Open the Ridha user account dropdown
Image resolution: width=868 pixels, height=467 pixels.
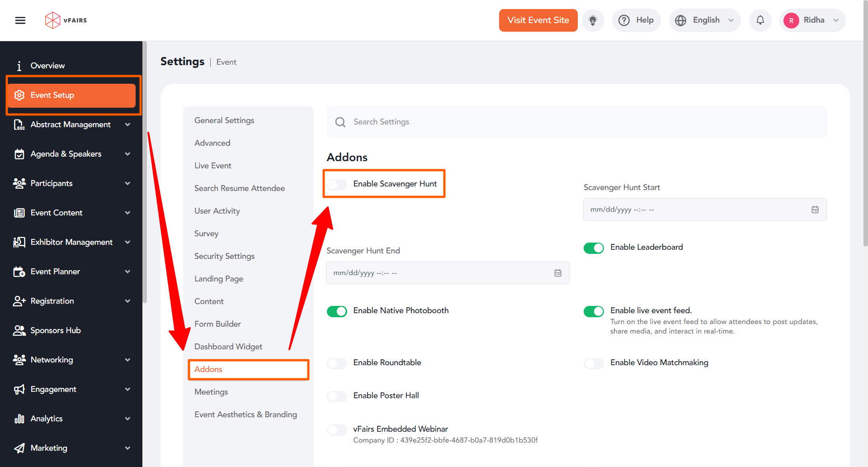(812, 20)
